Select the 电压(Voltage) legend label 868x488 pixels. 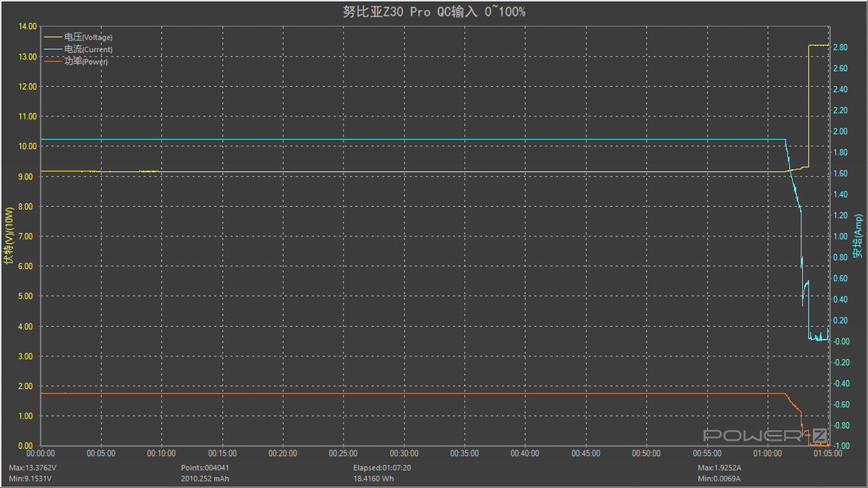pos(88,37)
